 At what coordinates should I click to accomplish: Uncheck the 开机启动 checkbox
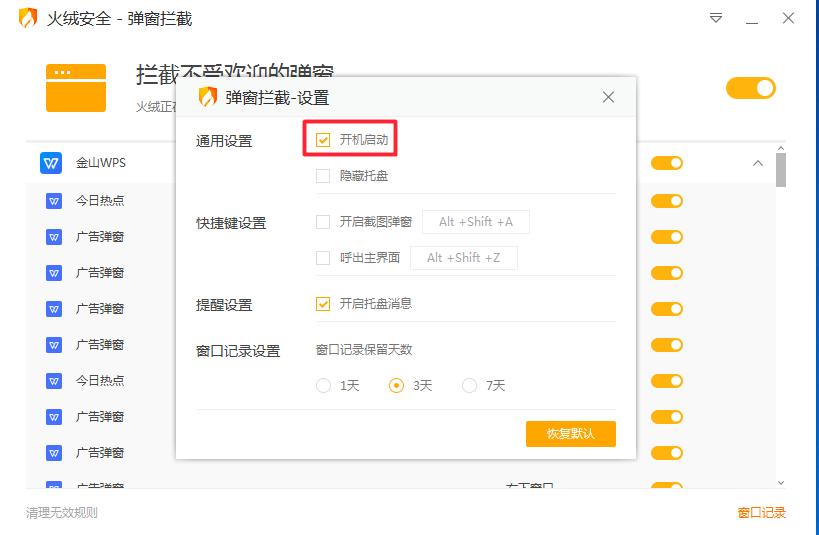(323, 140)
